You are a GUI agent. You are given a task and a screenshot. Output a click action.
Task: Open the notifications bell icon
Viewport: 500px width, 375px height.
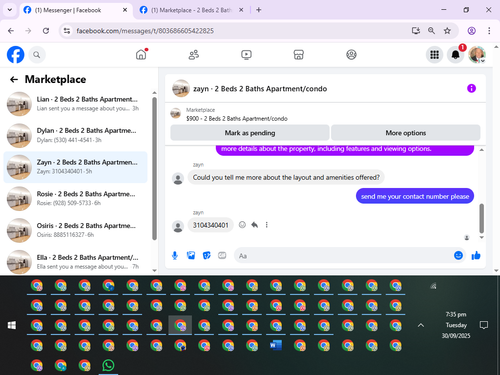456,55
